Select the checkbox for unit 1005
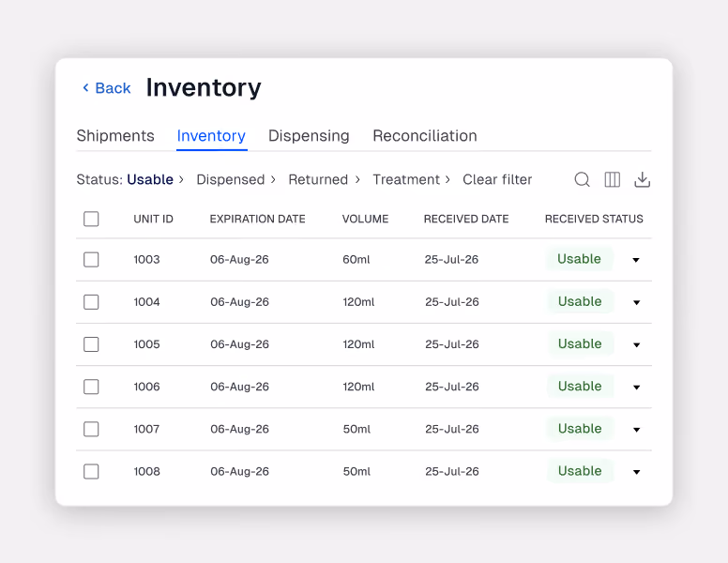Viewport: 728px width, 563px height. point(91,344)
